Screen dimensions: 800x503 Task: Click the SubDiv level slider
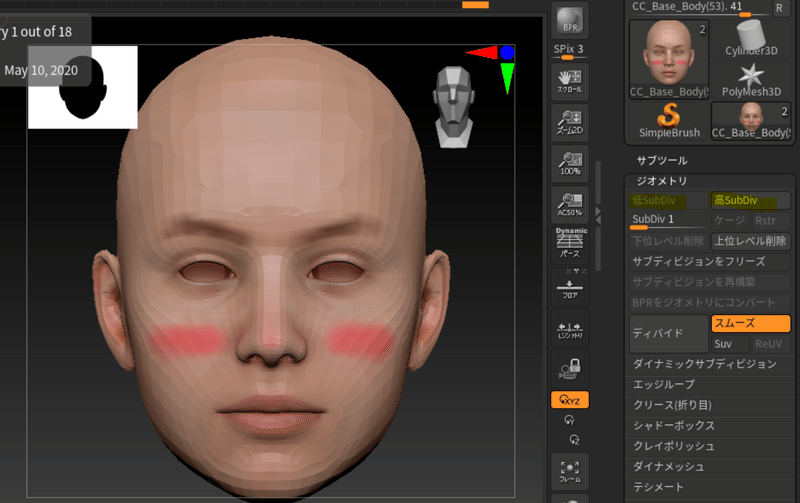pos(667,220)
